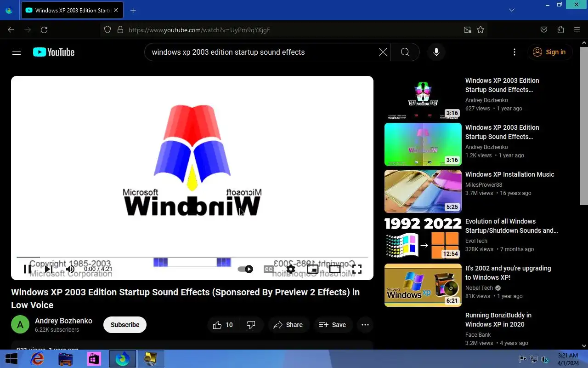View site security lock info

(120, 30)
